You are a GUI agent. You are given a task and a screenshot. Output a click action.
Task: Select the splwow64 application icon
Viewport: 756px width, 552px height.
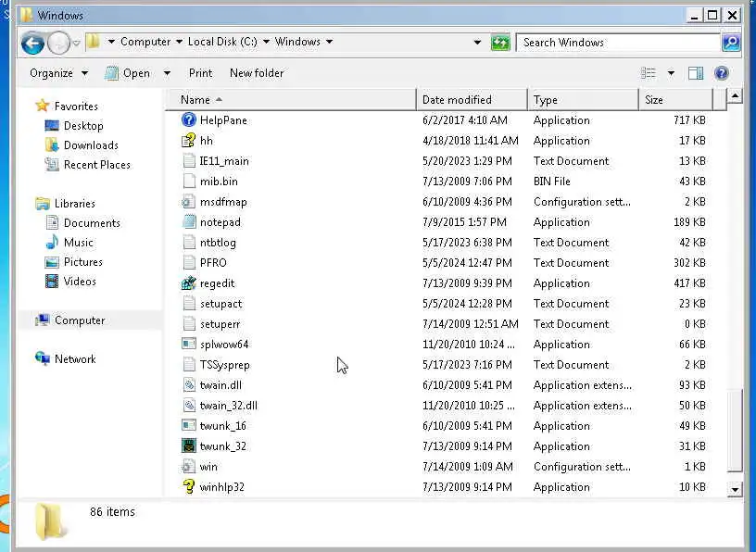(x=188, y=344)
